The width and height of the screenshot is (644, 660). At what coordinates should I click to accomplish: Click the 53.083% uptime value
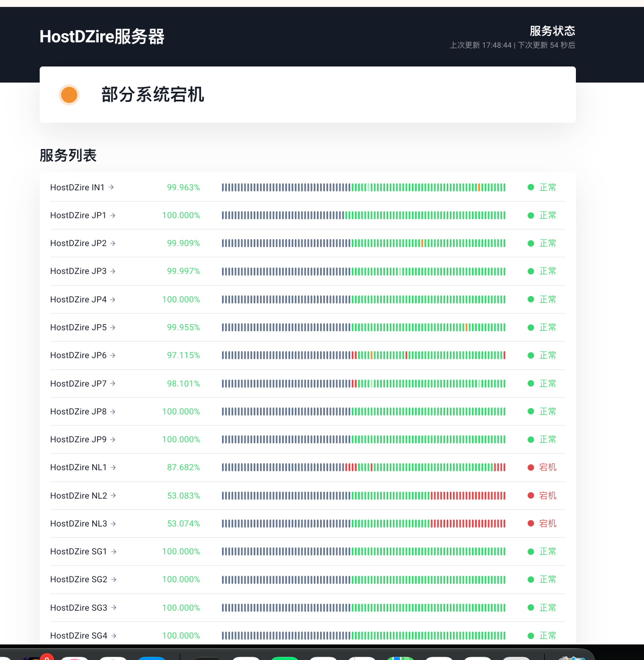point(183,495)
